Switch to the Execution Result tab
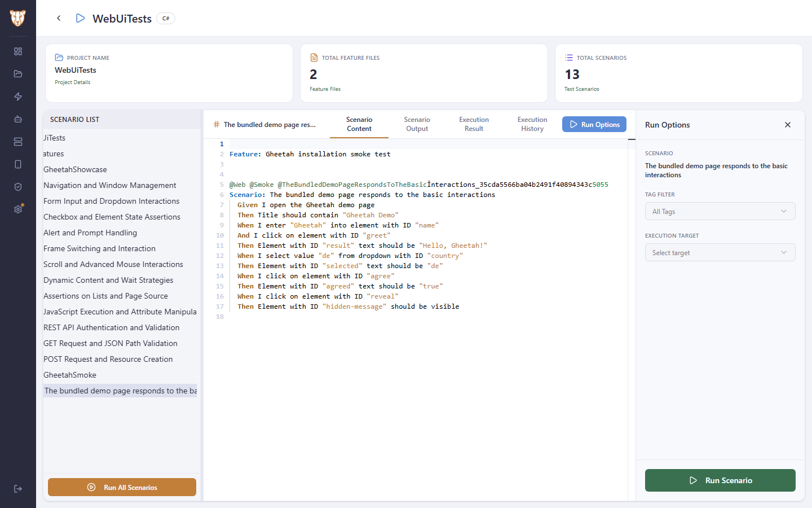This screenshot has height=508, width=812. point(474,124)
